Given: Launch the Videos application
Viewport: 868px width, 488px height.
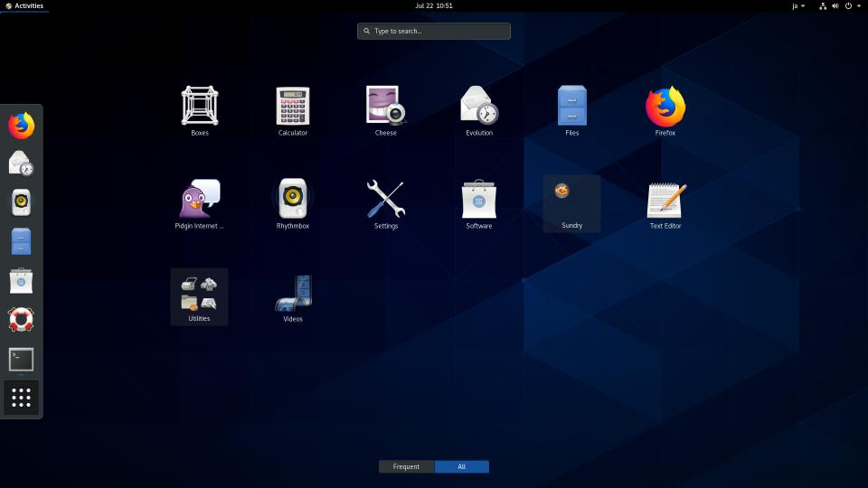Looking at the screenshot, I should (293, 297).
